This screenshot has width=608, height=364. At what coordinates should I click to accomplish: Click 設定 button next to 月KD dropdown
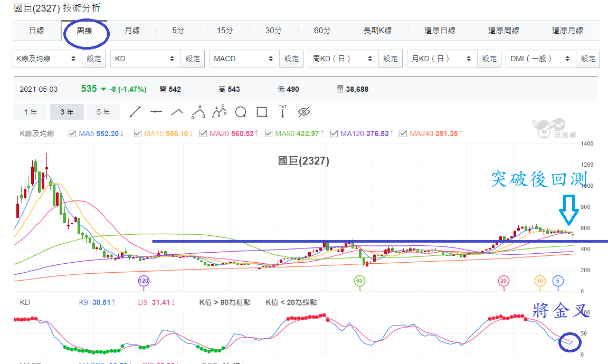489,59
